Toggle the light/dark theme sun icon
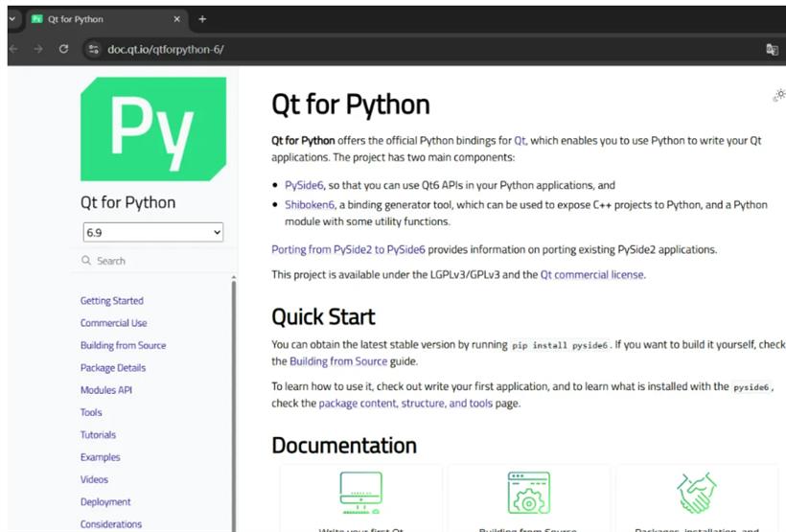This screenshot has width=786, height=532. 779,95
